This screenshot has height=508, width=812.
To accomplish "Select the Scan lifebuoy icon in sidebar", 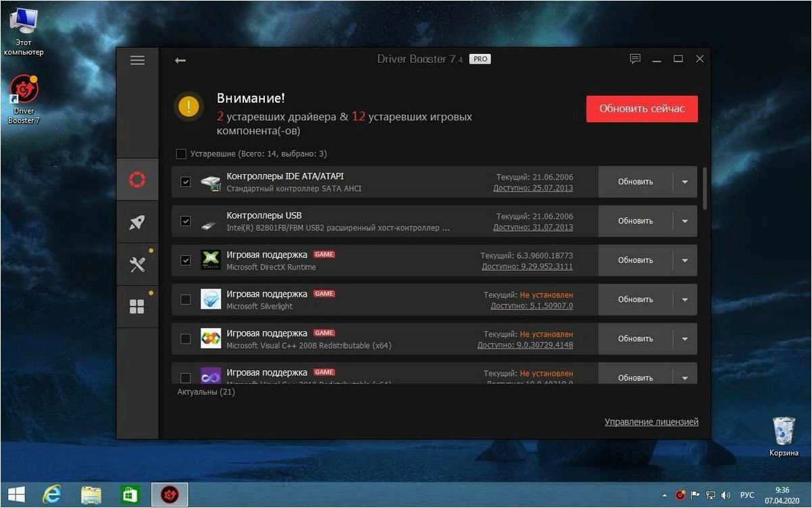I will point(137,180).
